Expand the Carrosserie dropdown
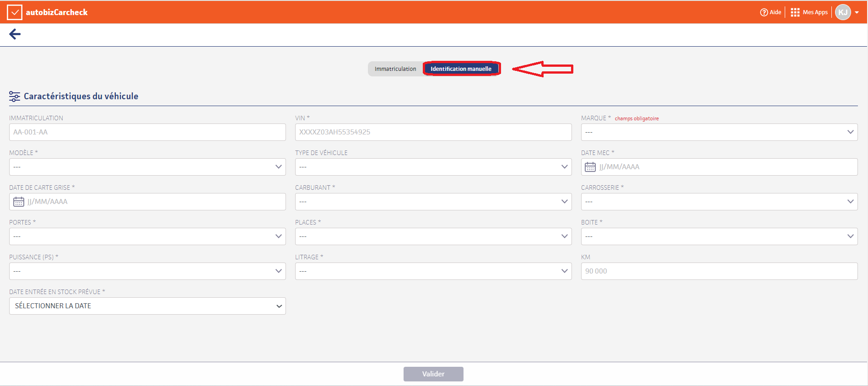 tap(719, 202)
